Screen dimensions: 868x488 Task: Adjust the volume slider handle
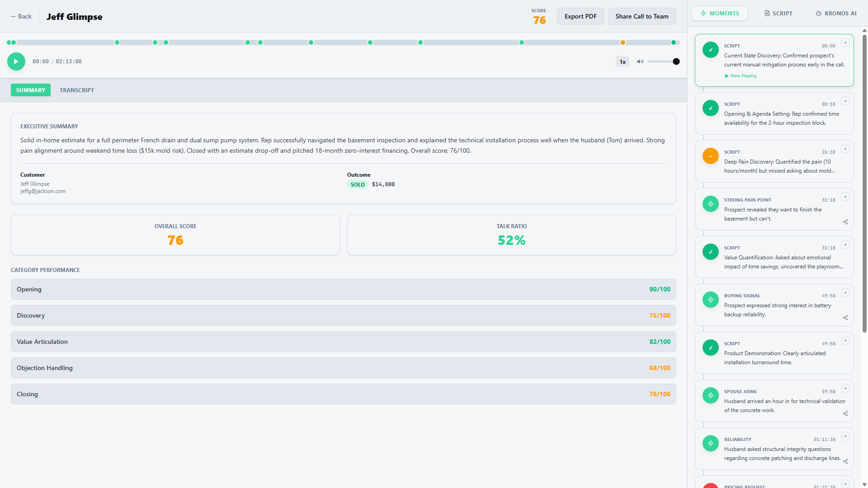click(676, 61)
